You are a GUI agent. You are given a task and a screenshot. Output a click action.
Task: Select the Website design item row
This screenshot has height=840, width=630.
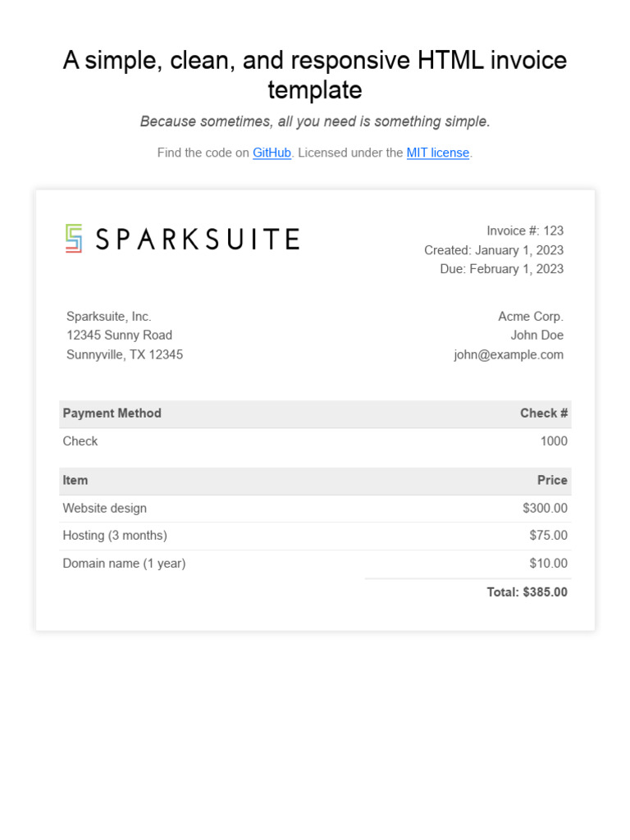click(x=105, y=509)
